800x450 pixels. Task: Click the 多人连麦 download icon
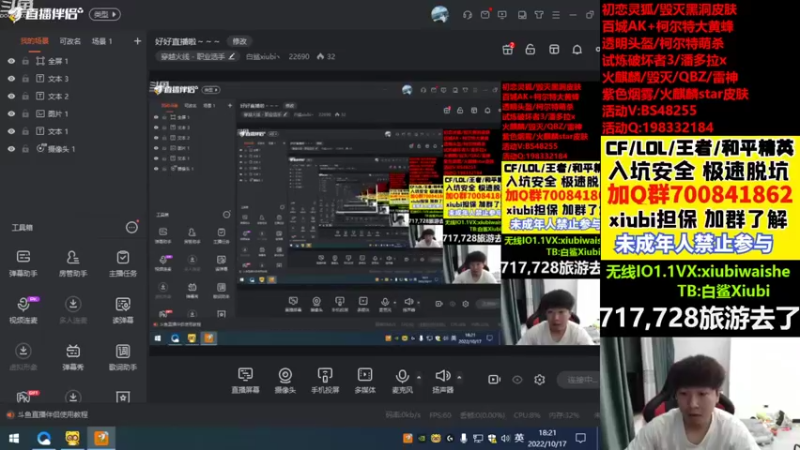(72, 305)
